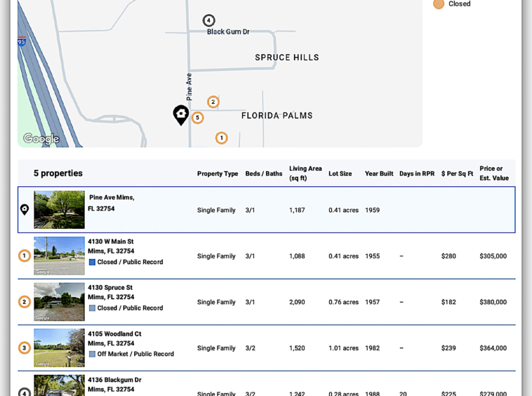Viewport: 532px width, 396px height.
Task: Click the black subject home pin on map
Action: click(181, 114)
